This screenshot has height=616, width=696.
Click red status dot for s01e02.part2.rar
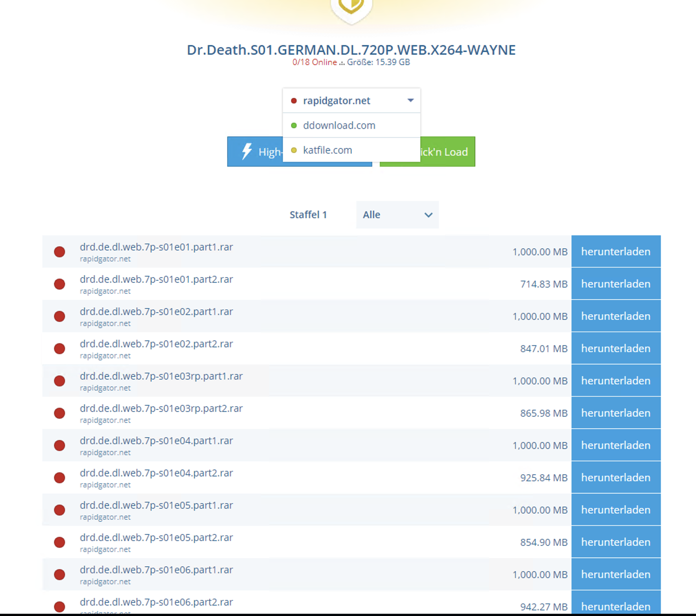pyautogui.click(x=59, y=349)
